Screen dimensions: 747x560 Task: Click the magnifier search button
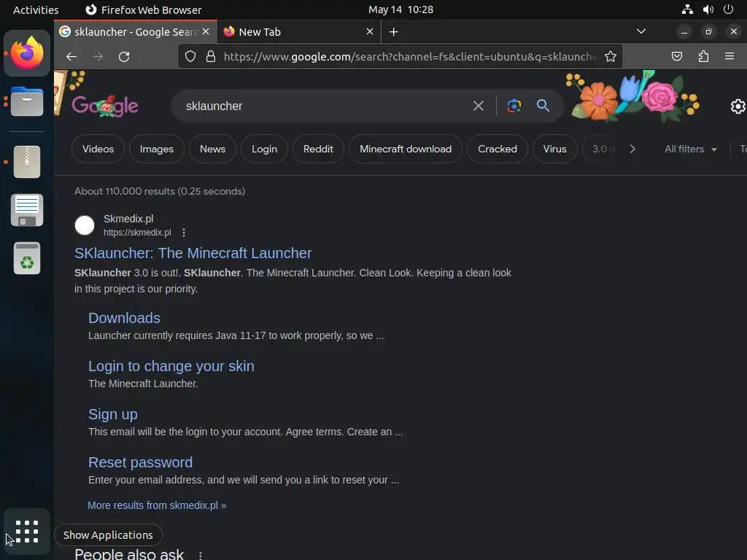543,105
